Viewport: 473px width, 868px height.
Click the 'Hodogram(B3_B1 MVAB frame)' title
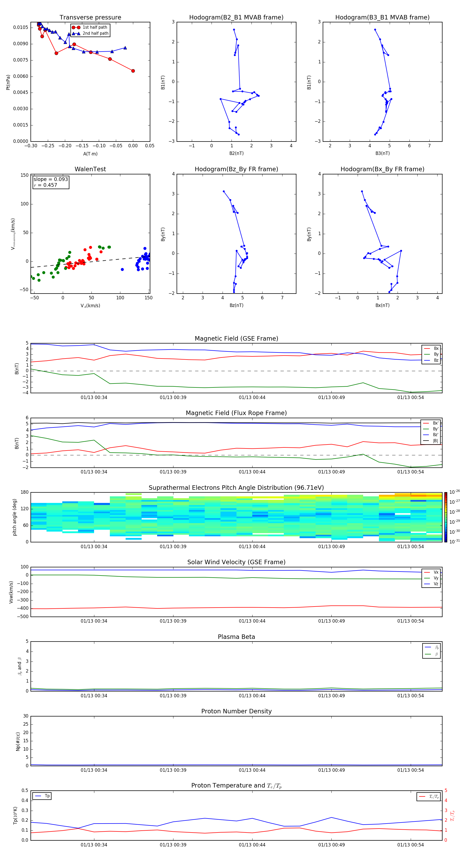[382, 17]
